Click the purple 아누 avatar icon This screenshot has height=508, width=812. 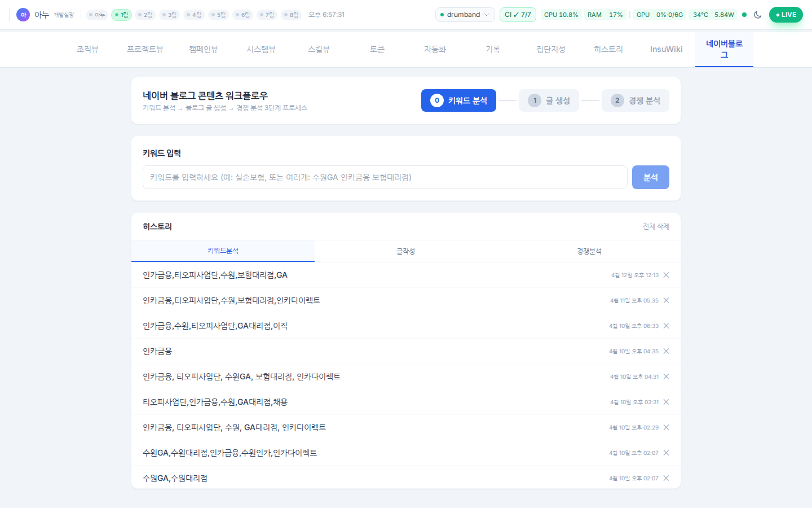click(x=23, y=15)
